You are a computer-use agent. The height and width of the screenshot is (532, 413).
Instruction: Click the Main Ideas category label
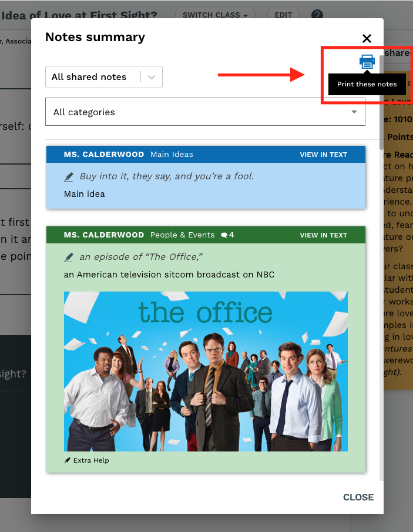click(x=172, y=155)
